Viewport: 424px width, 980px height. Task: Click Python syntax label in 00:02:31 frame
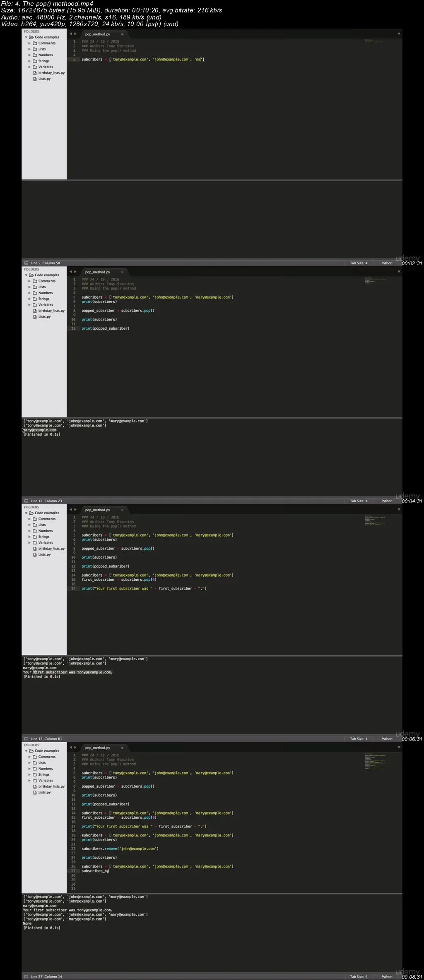(387, 263)
